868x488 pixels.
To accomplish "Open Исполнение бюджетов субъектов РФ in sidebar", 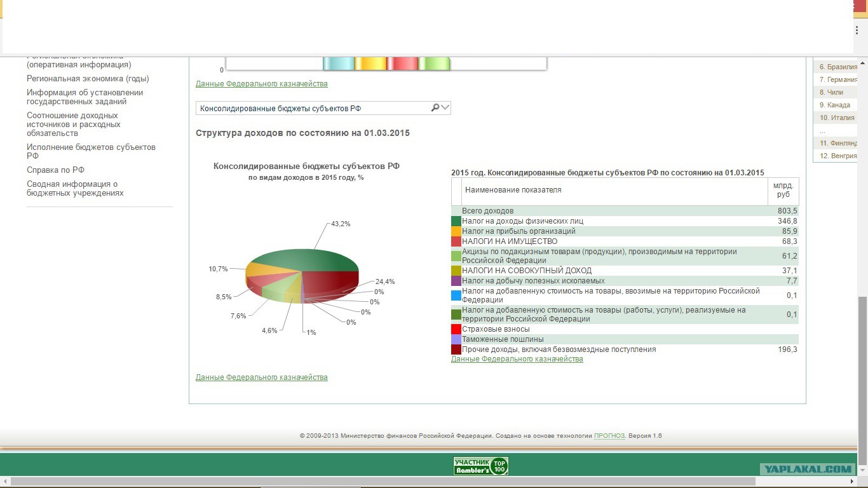I will (91, 151).
